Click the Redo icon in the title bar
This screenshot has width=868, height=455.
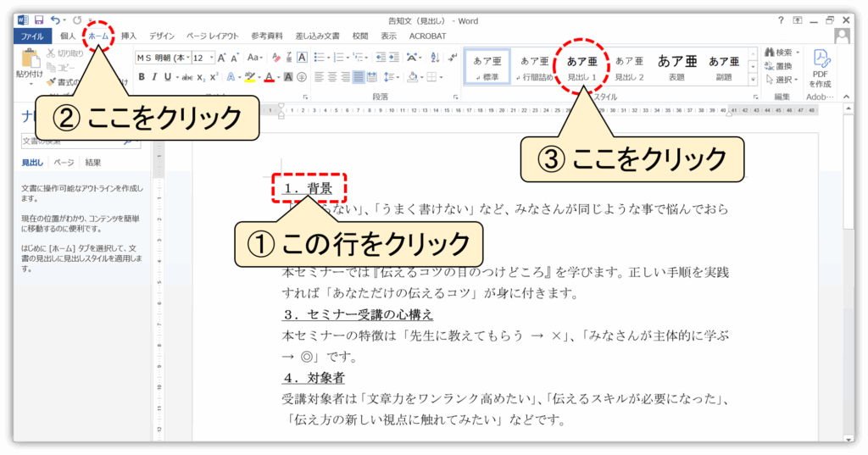[x=77, y=20]
